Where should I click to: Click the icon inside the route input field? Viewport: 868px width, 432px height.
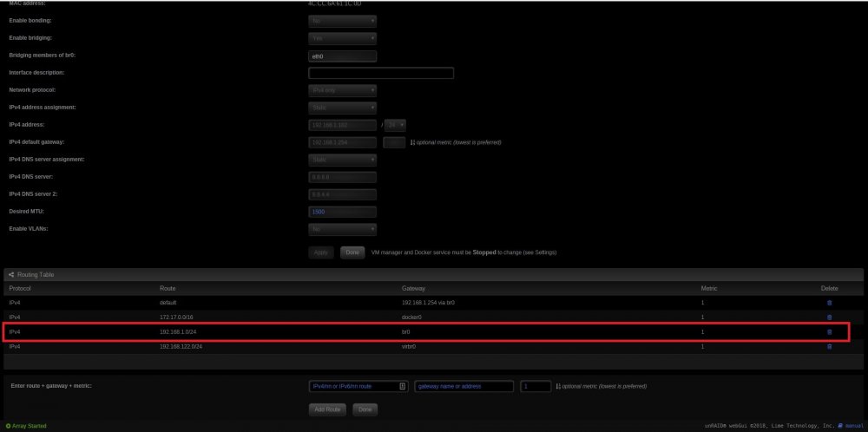(403, 386)
